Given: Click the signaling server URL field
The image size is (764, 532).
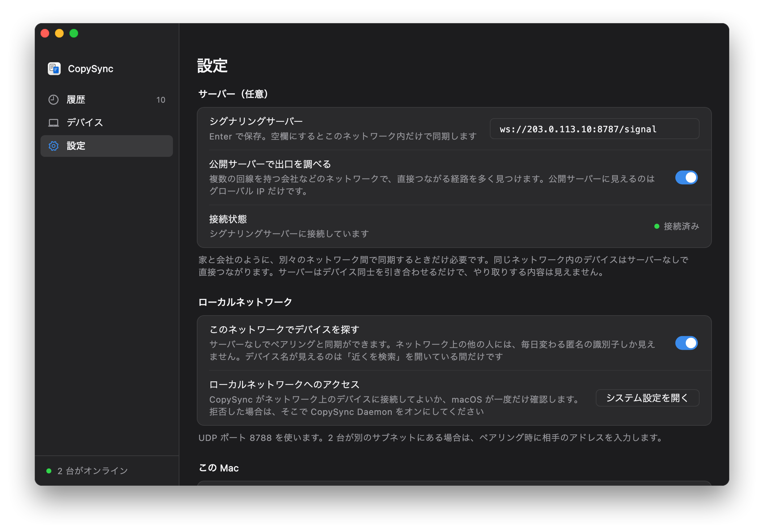Looking at the screenshot, I should click(x=594, y=129).
